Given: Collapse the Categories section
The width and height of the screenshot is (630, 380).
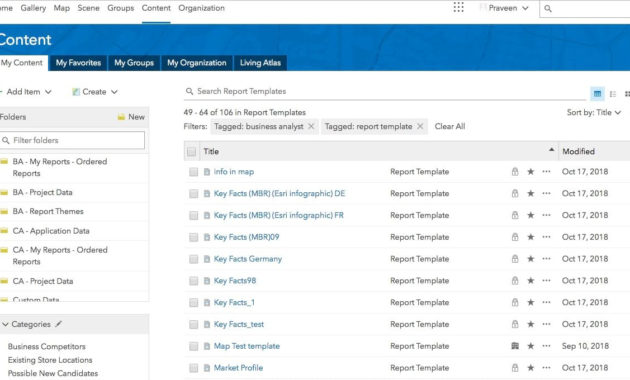Looking at the screenshot, I should [6, 324].
